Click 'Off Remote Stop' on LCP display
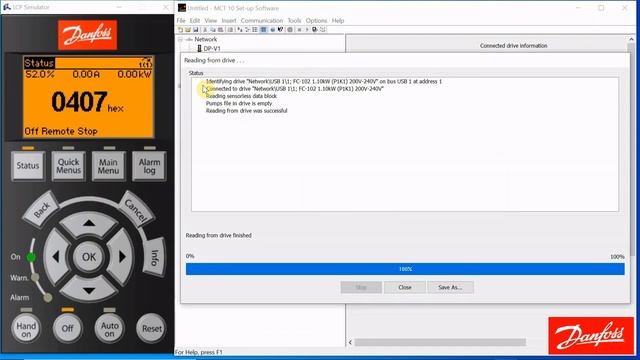The height and width of the screenshot is (360, 640). point(61,131)
